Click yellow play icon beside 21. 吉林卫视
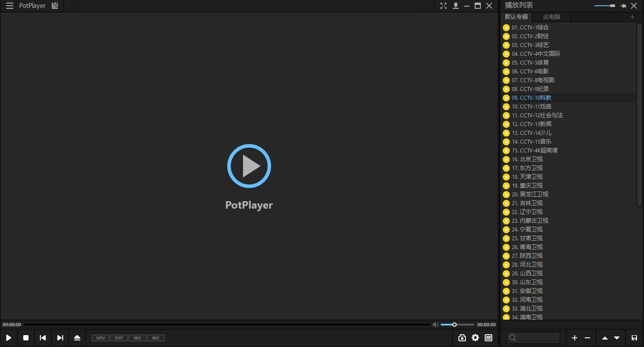Screen dimensions: 644x347 click(x=506, y=203)
